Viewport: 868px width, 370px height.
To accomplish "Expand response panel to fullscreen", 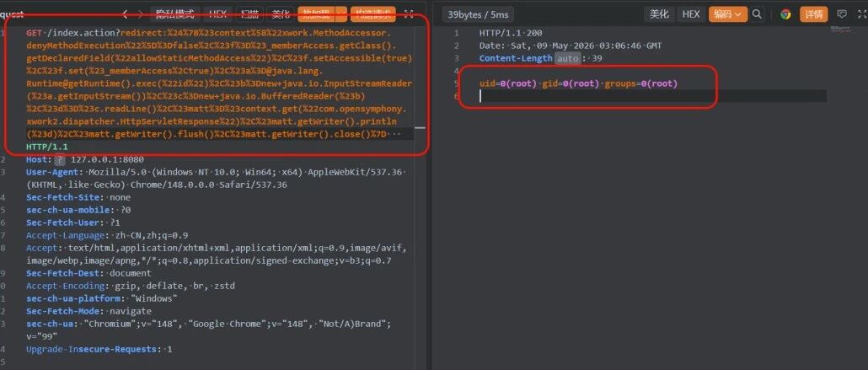I will click(x=861, y=14).
